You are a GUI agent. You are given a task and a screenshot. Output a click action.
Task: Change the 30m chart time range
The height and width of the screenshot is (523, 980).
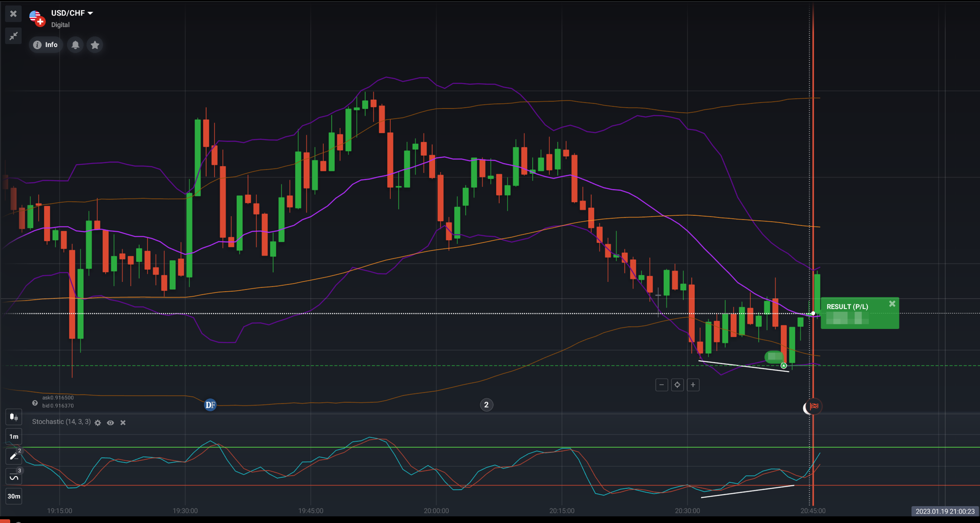14,496
